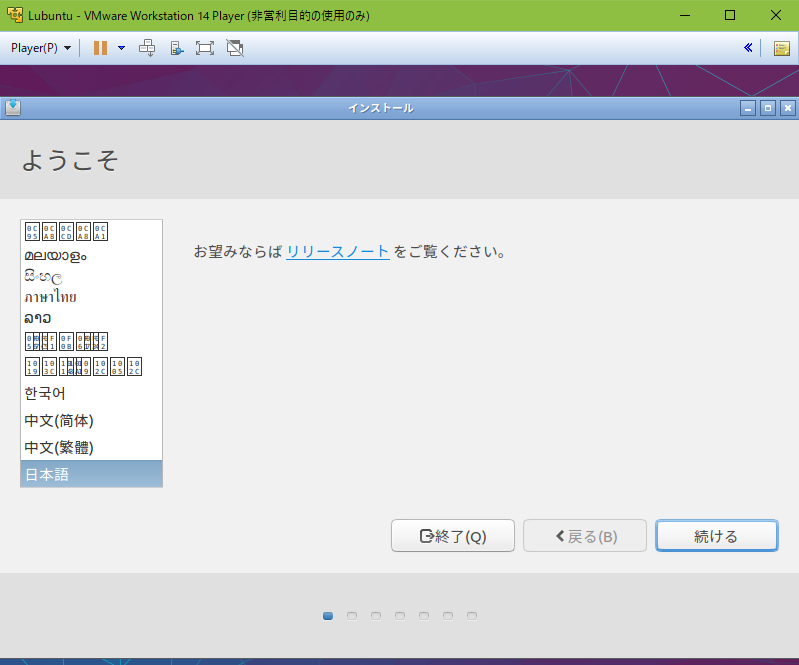
Task: Click the removable devices toolbar icon
Action: click(176, 48)
